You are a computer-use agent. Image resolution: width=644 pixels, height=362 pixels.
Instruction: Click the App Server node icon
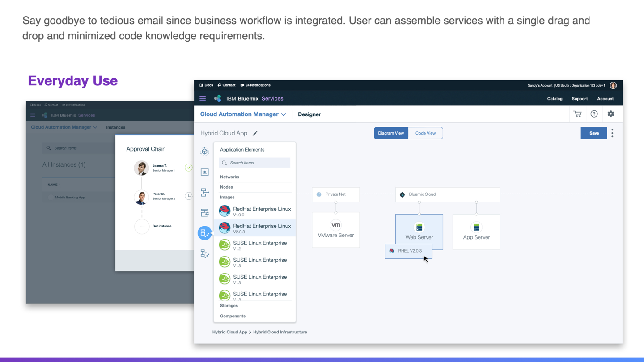(x=476, y=227)
